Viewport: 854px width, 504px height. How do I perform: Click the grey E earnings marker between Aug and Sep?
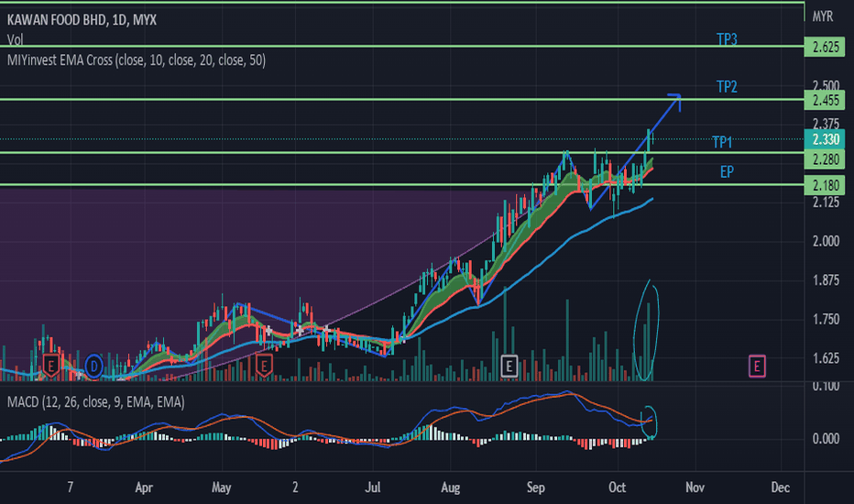509,367
